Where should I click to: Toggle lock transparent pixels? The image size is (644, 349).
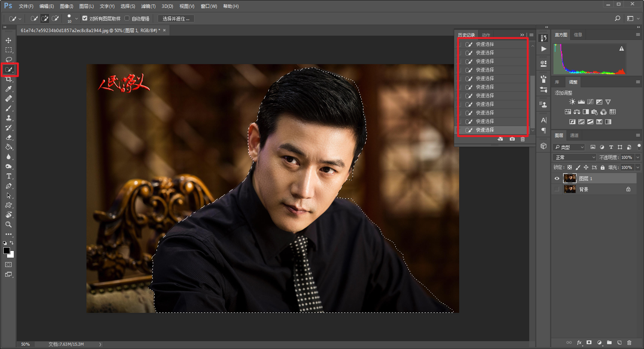569,167
